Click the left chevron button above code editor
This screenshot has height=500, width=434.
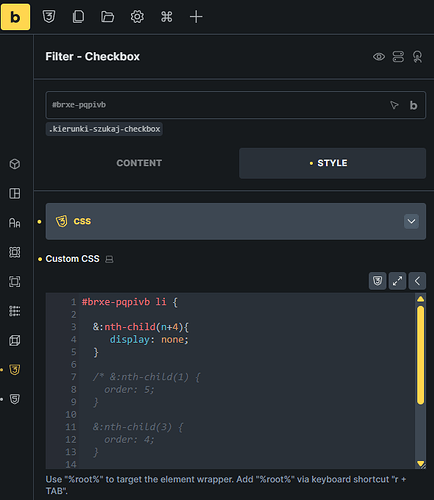pos(417,281)
